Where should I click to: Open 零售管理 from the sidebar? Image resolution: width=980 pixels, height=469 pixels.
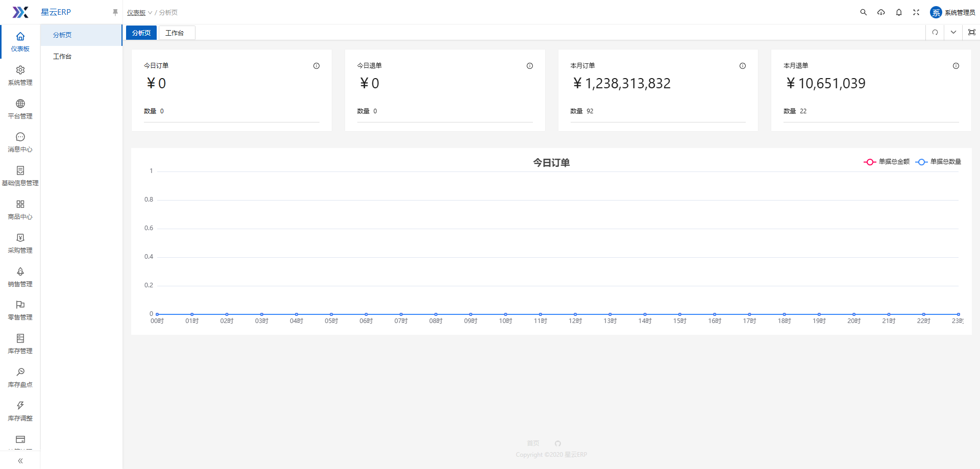20,310
